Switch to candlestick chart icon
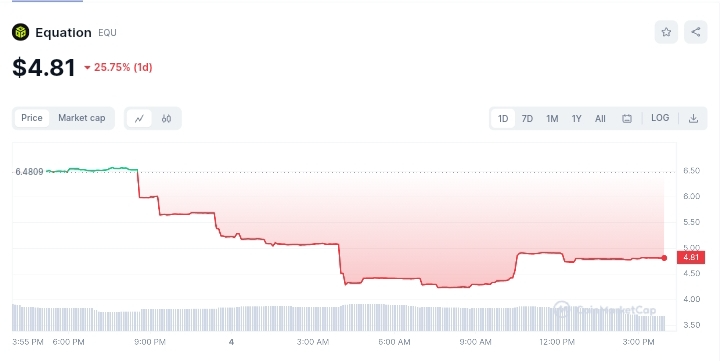 click(166, 118)
